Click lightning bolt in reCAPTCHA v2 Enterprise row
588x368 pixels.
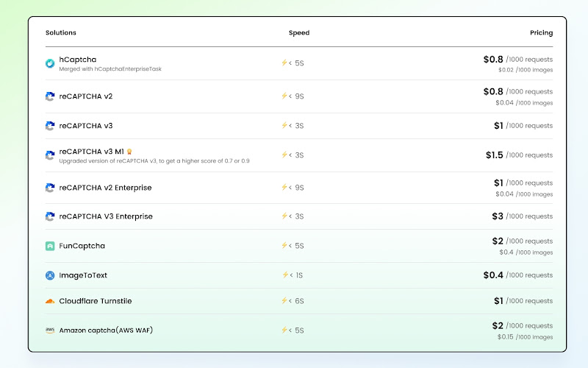point(284,187)
